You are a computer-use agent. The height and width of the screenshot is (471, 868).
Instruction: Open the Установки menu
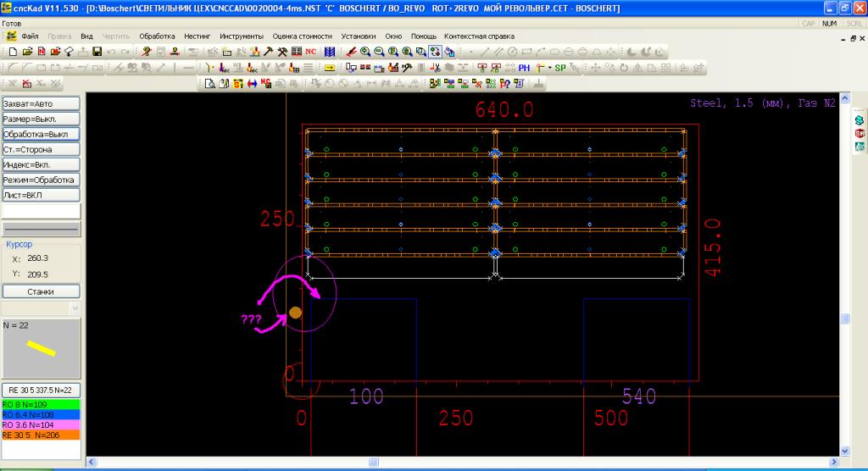359,36
